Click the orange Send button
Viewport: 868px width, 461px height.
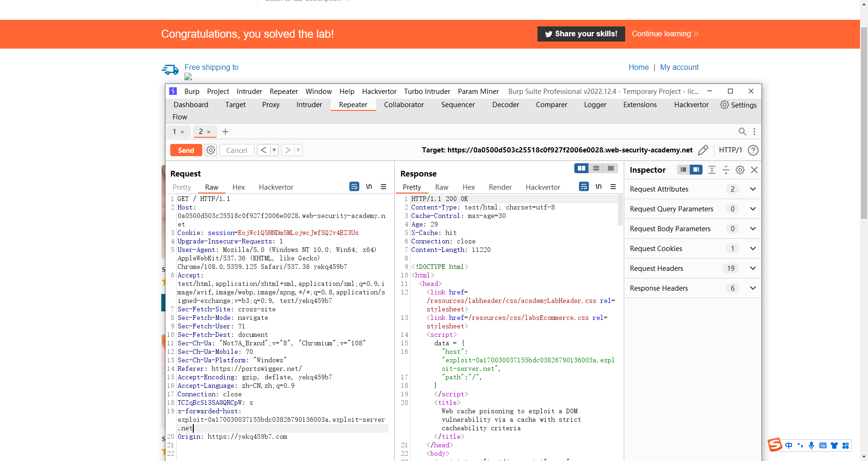tap(186, 150)
